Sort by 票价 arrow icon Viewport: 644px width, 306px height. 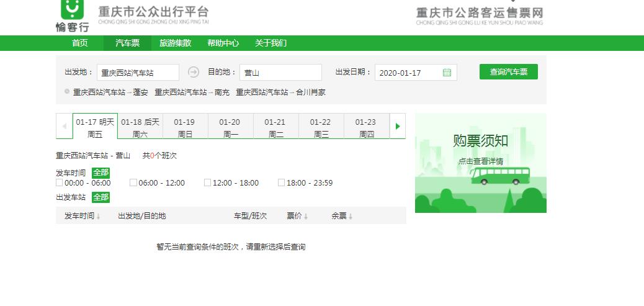306,217
